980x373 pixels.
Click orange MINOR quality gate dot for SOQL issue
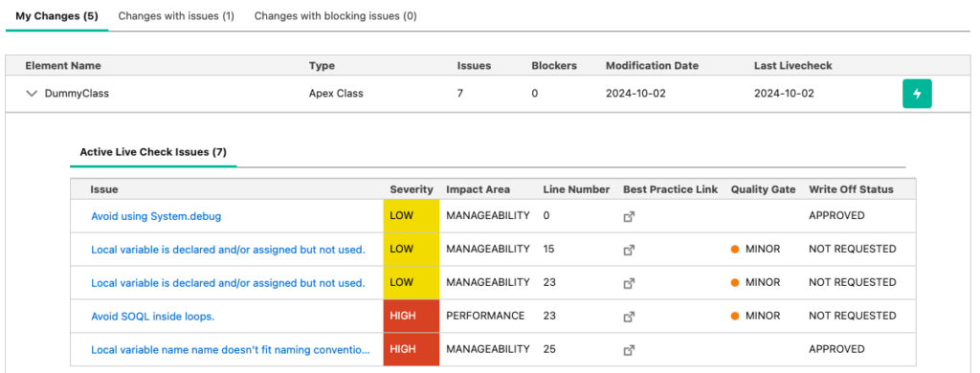click(735, 317)
